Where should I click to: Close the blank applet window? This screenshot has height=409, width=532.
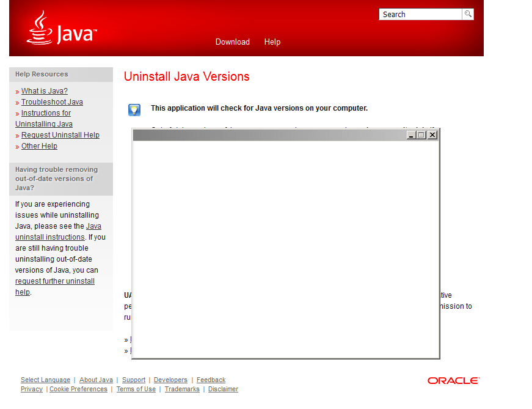pos(432,135)
